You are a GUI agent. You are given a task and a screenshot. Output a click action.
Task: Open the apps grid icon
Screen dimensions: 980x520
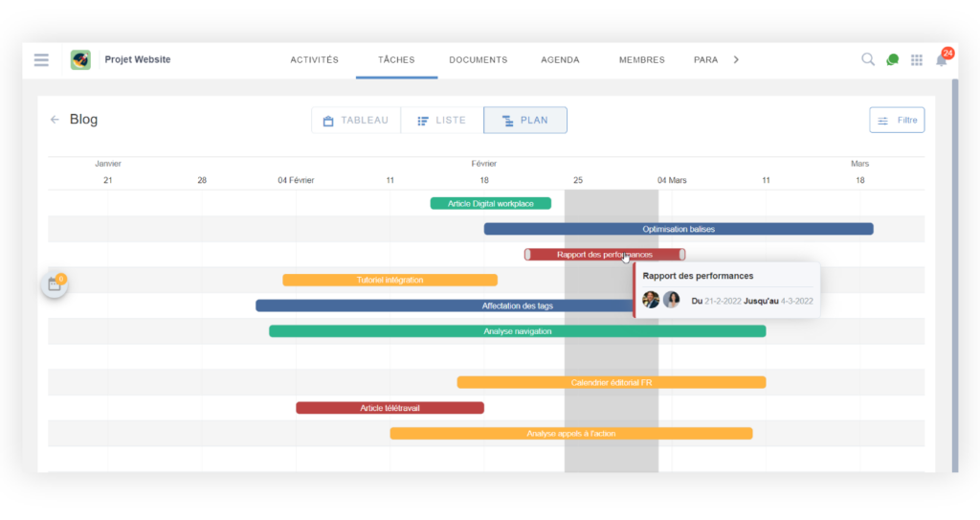(916, 60)
